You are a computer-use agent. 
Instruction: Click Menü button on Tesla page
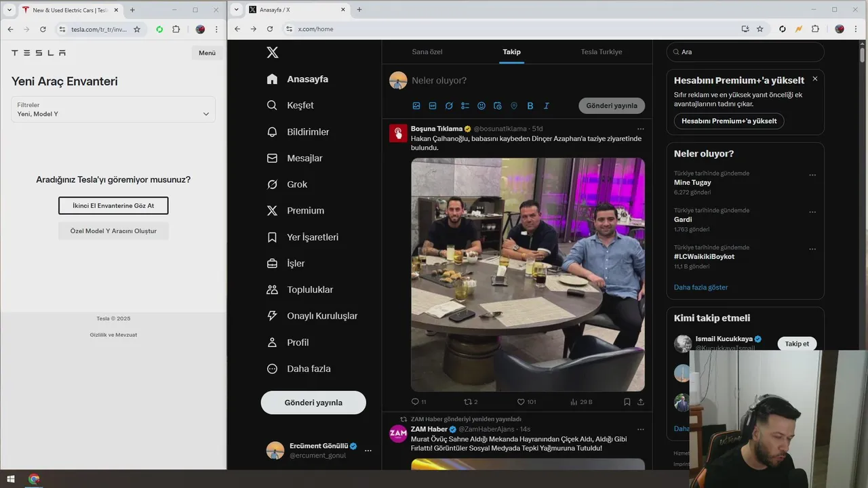pos(207,53)
